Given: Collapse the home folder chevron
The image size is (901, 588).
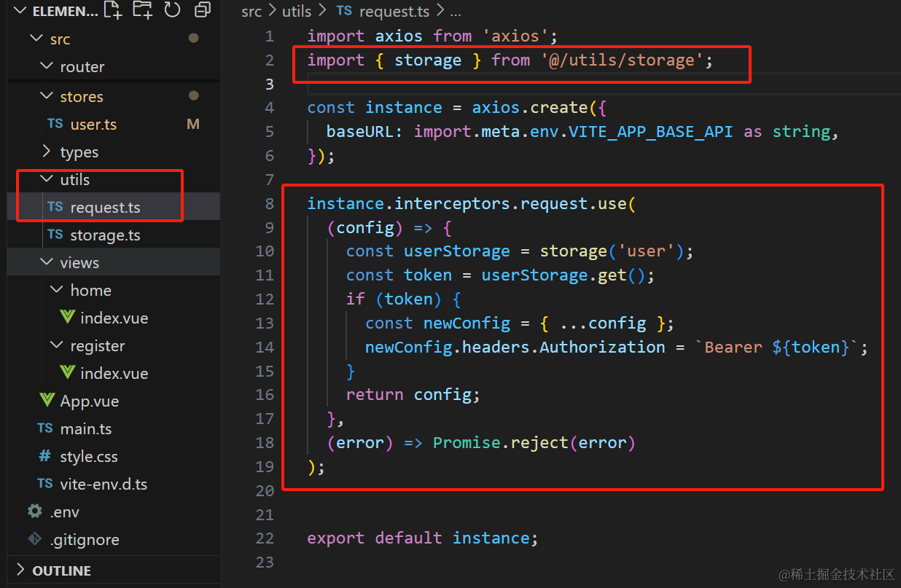Looking at the screenshot, I should (x=57, y=290).
